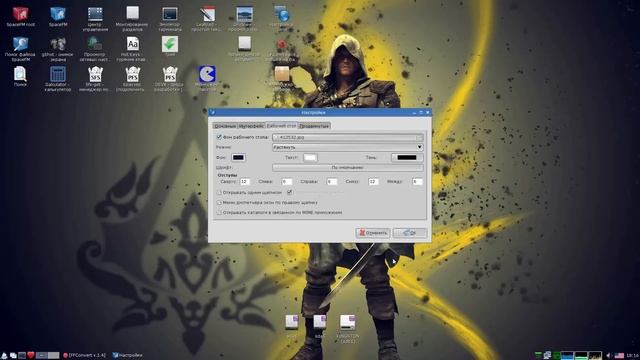
Task: Open the start menu icon in taskbar
Action: tap(4, 356)
